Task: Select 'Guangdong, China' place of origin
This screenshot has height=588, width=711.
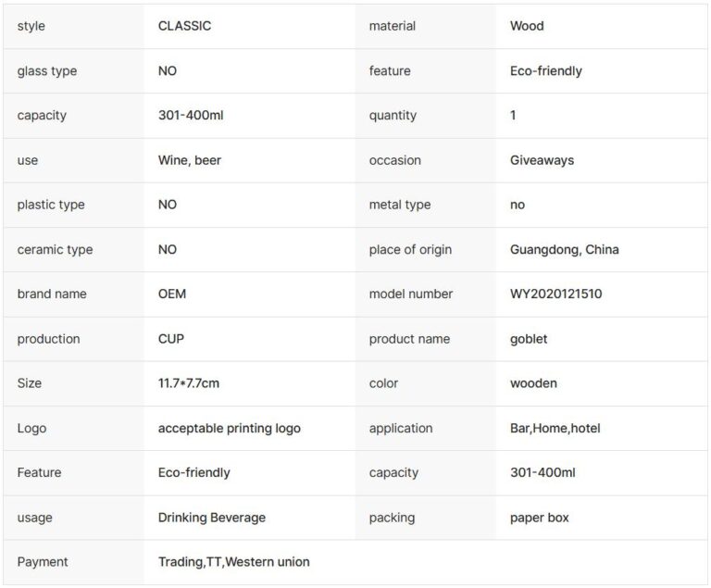Action: 564,249
